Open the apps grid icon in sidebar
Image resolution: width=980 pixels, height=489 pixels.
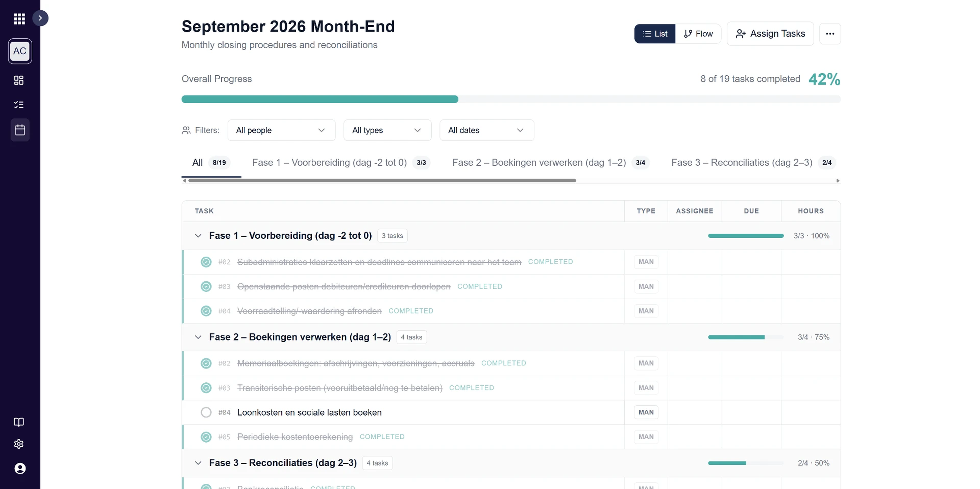(x=19, y=19)
